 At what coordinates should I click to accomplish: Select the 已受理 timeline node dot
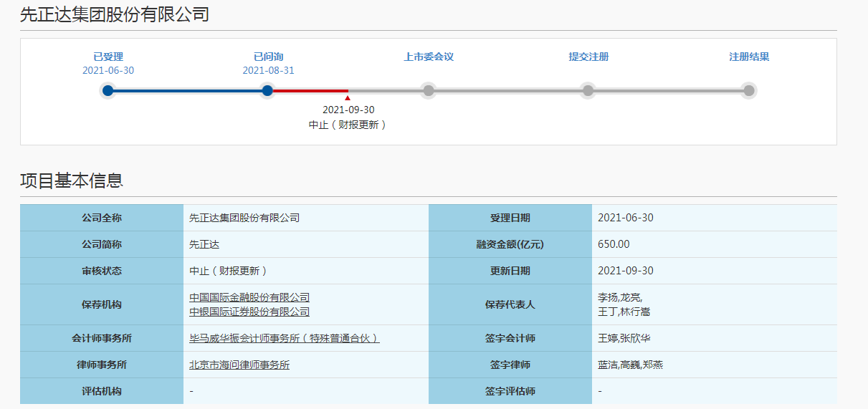108,90
